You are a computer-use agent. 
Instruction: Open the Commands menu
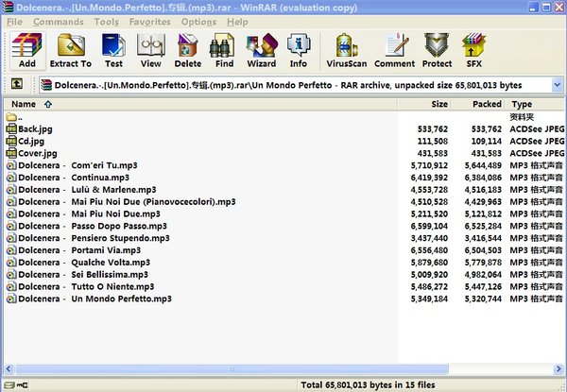point(59,22)
